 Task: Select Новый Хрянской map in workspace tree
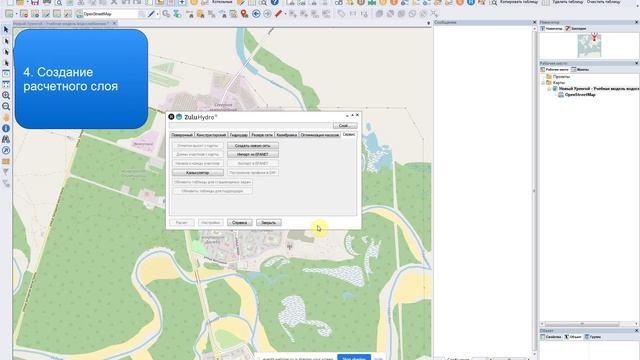pos(596,89)
